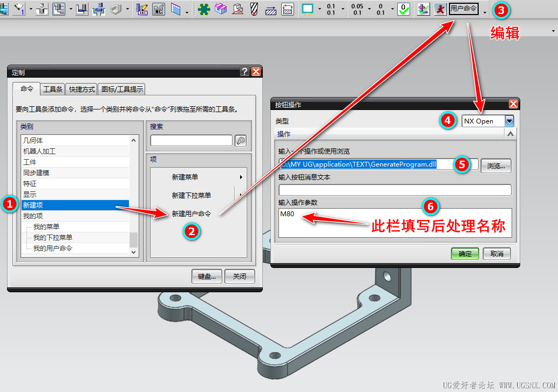Open dropdown arrow after blue sheet icon
The height and width of the screenshot is (392, 558).
(x=187, y=13)
